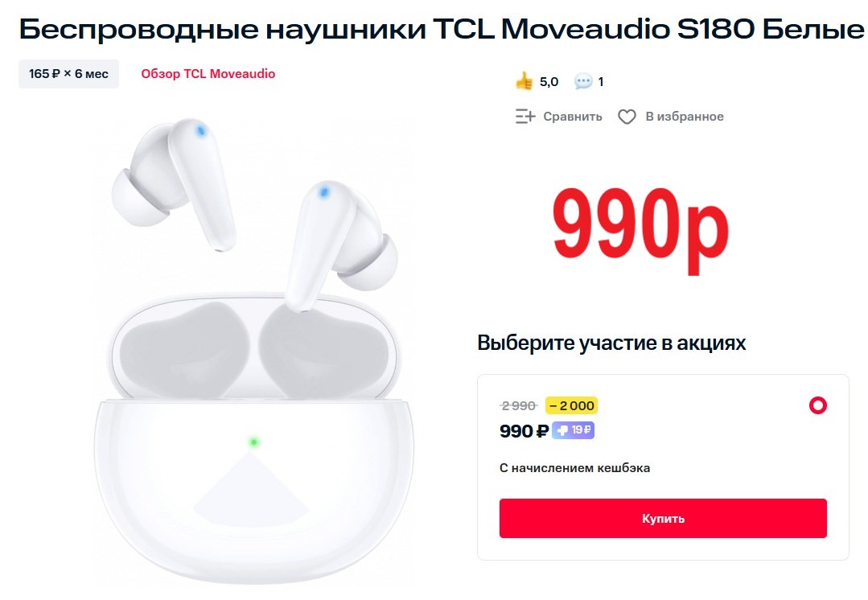Viewport: 868px width, 600px height.
Task: Click the С начислением кешбэка text
Action: click(x=574, y=468)
